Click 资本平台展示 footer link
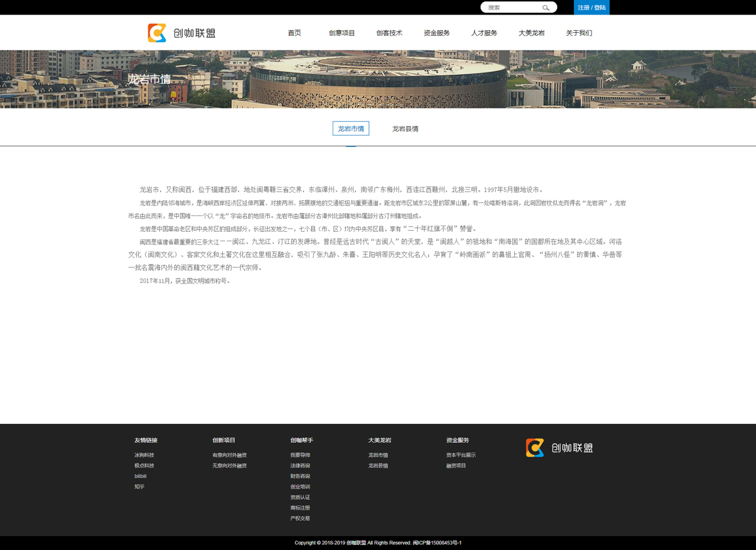Viewport: 756px width, 550px height. point(461,455)
